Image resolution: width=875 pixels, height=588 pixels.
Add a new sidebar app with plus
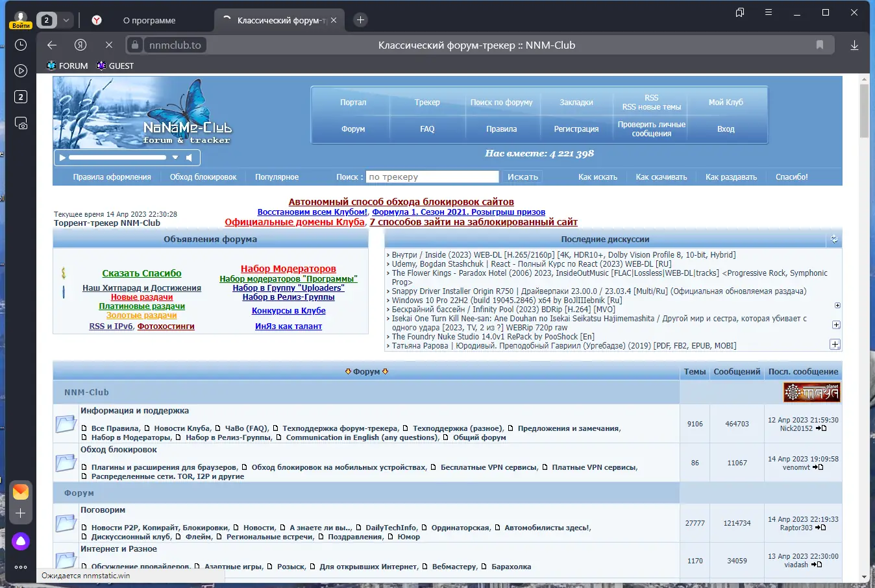point(21,513)
